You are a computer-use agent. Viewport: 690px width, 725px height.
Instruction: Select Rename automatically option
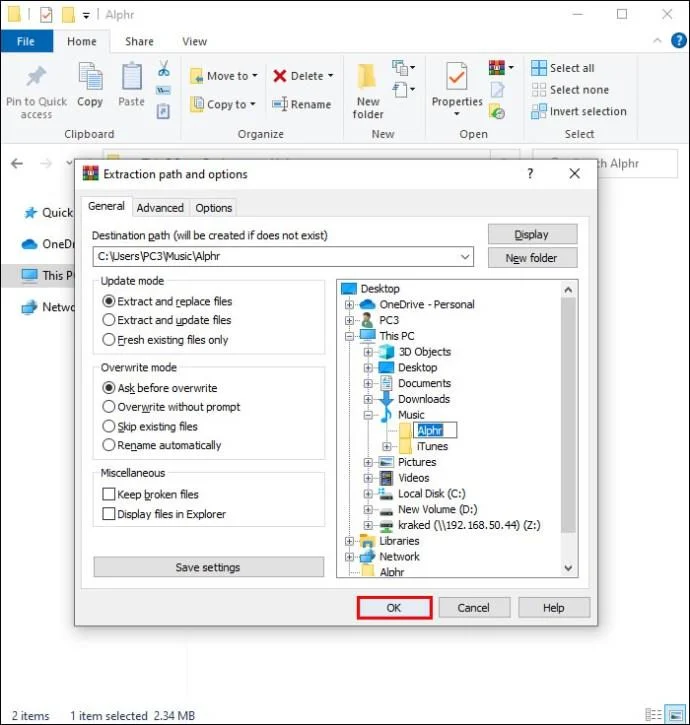pyautogui.click(x=108, y=445)
